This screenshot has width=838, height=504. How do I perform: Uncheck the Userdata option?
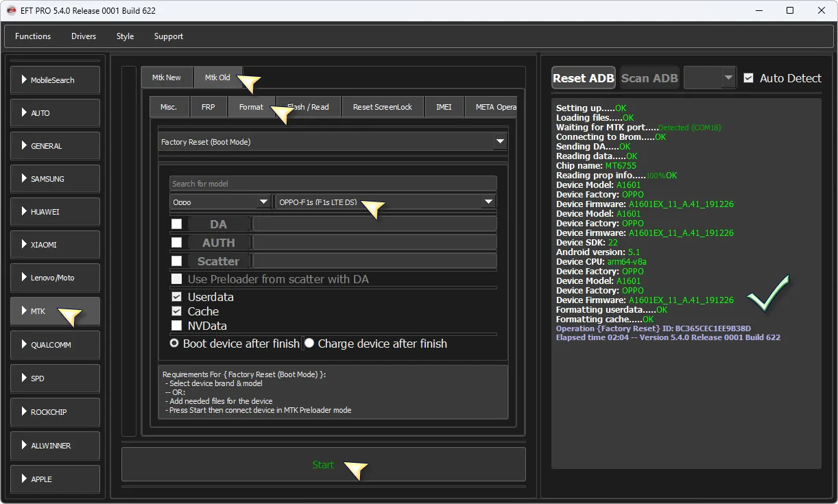(x=177, y=297)
